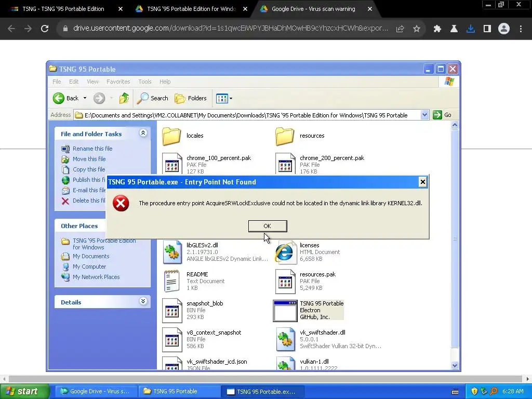Click E-mail this file
Screen dimensions: 532x399
pyautogui.click(x=89, y=190)
